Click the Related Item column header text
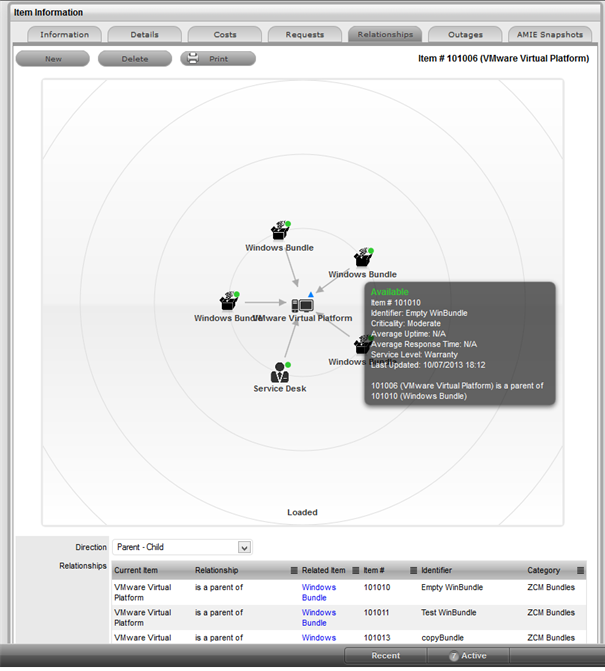The height and width of the screenshot is (671, 605). click(323, 570)
